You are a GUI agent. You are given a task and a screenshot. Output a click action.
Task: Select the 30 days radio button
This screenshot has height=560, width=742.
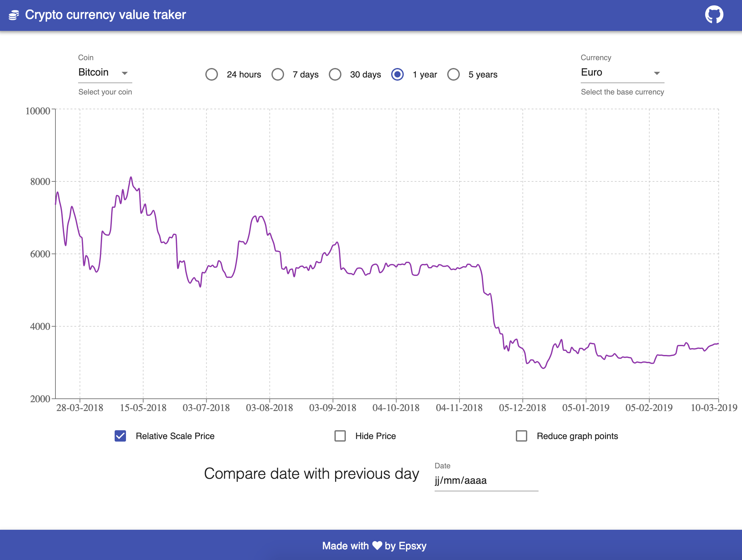coord(335,74)
